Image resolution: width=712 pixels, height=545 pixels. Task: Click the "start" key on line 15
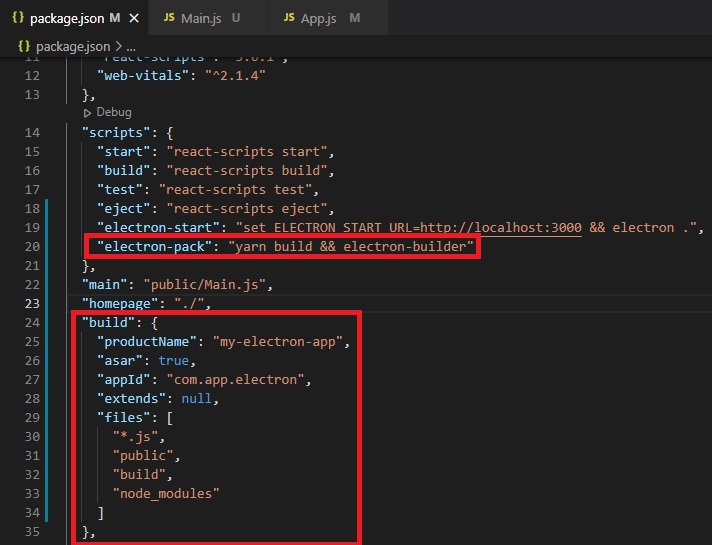coord(124,152)
